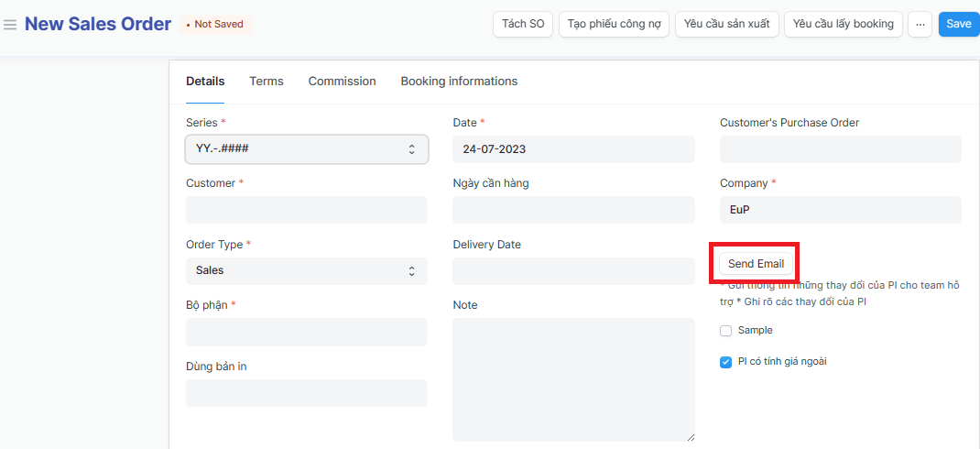The width and height of the screenshot is (980, 449).
Task: Go to Booking informations tab
Action: tap(459, 82)
